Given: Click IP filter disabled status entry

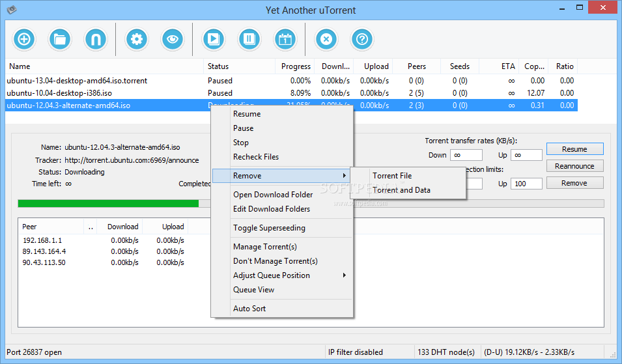Looking at the screenshot, I should pos(356,352).
